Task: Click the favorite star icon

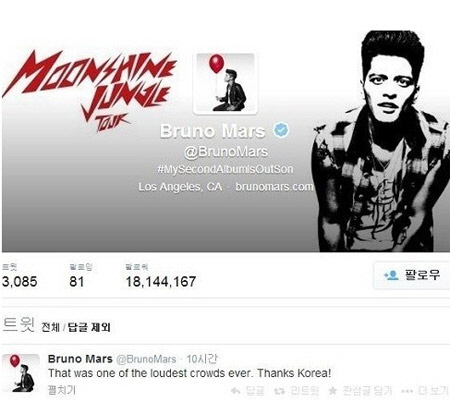Action: coord(332,390)
